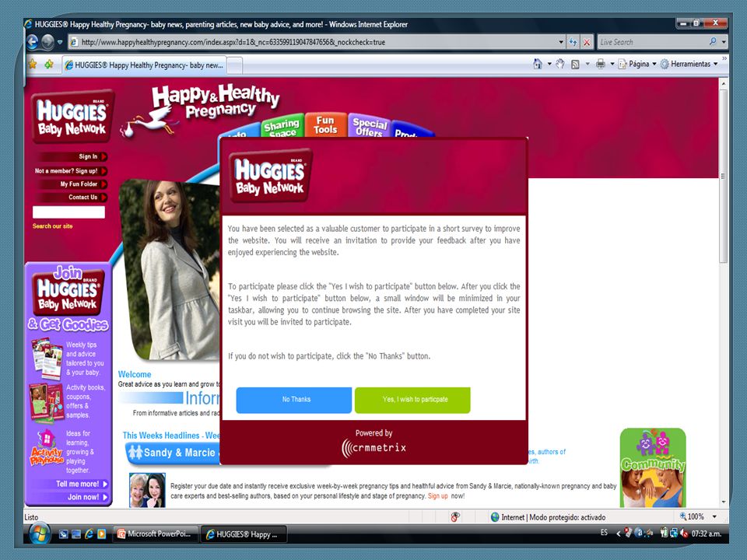
Task: Expand the zoom level dropdown arrow
Action: pos(714,516)
